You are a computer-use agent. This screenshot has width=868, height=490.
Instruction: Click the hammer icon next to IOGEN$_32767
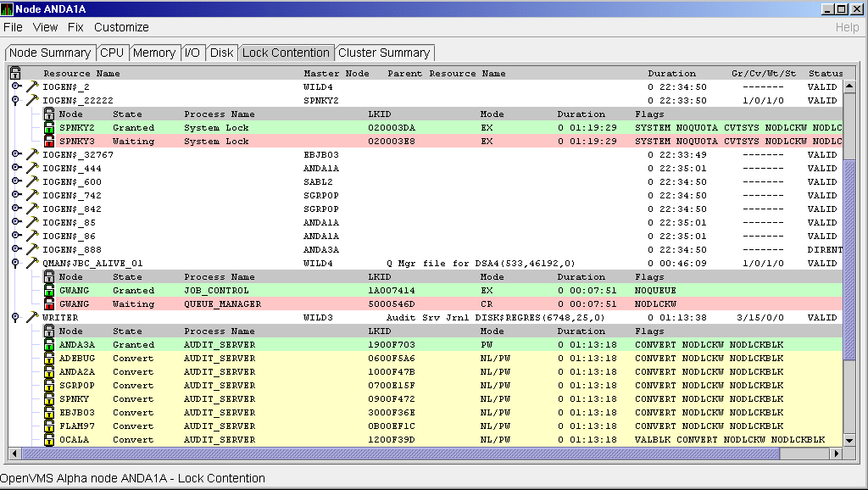click(x=32, y=155)
